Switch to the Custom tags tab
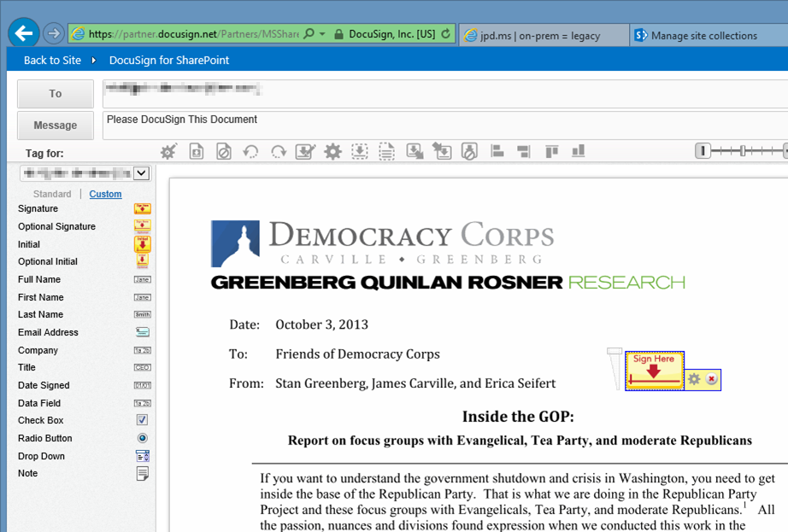Image resolution: width=788 pixels, height=532 pixels. pos(105,194)
